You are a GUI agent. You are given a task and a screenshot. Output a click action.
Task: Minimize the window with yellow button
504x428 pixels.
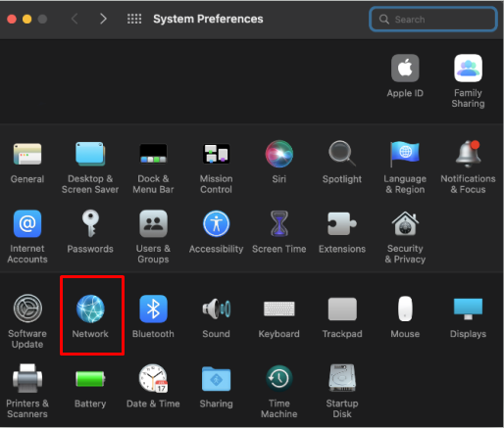[x=27, y=19]
